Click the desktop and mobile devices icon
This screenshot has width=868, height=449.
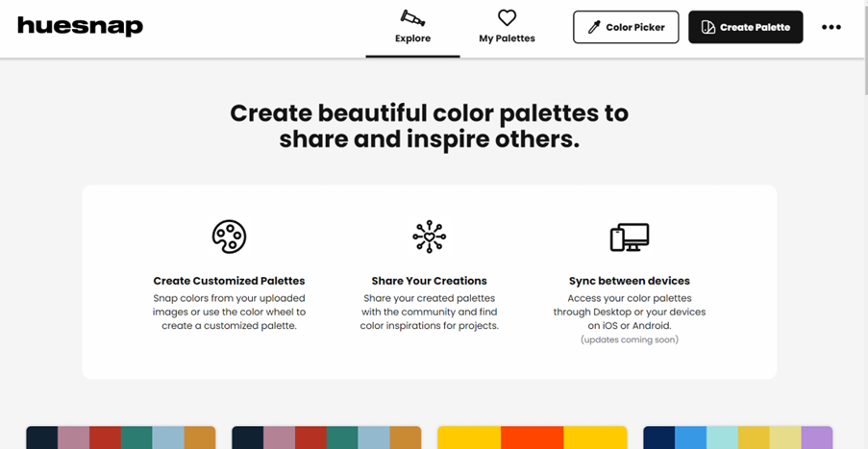point(630,237)
